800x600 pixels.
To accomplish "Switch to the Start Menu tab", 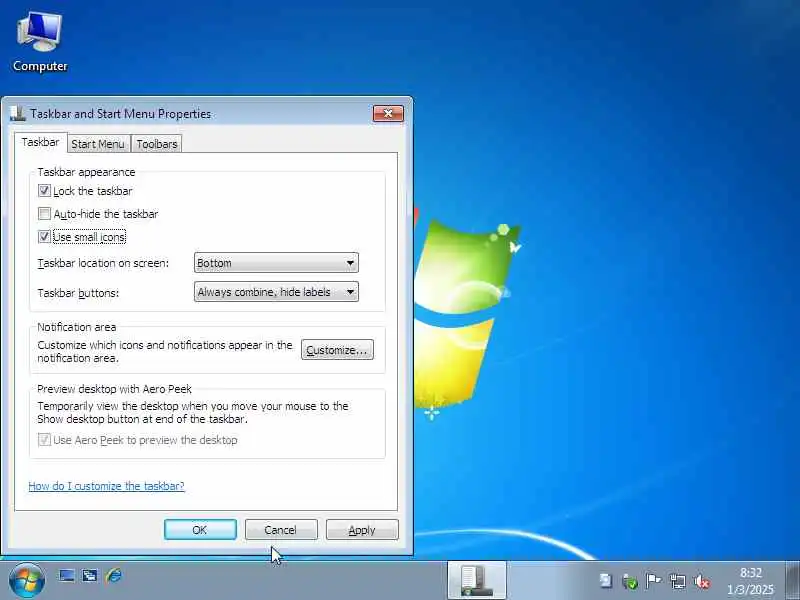I will [x=98, y=144].
